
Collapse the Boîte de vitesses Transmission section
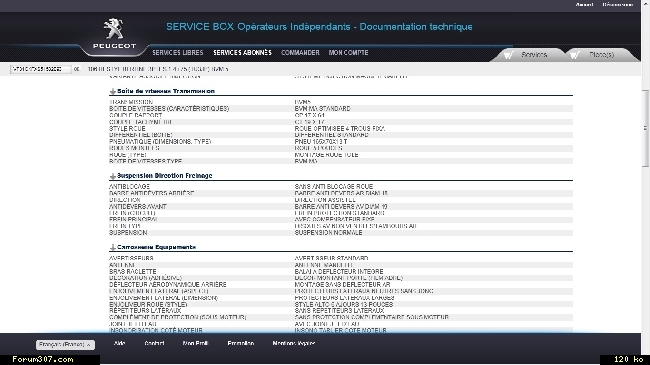tap(166, 91)
